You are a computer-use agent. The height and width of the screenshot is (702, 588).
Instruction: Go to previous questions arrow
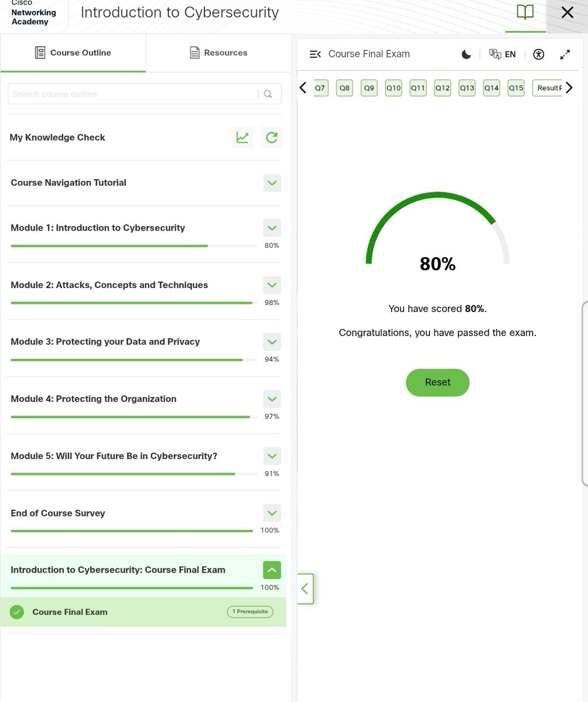click(x=303, y=88)
